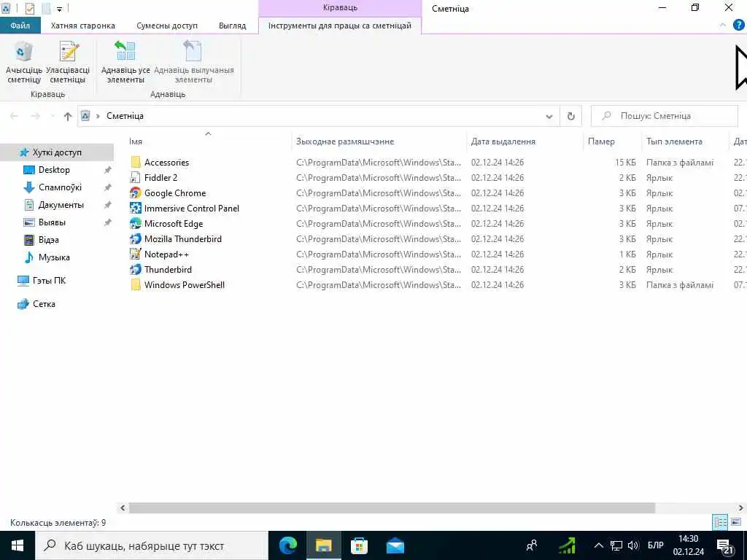This screenshot has width=747, height=560.
Task: Switch to large icons view in the status bar
Action: (735, 522)
